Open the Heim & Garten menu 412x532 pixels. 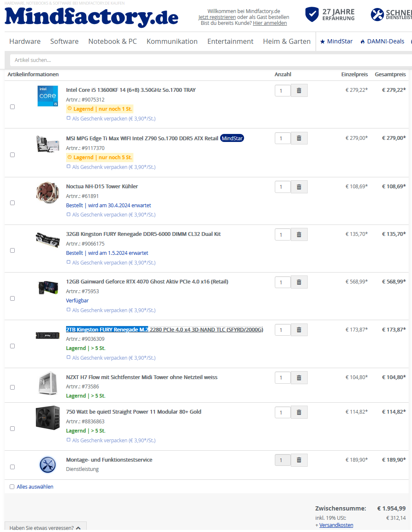click(287, 41)
